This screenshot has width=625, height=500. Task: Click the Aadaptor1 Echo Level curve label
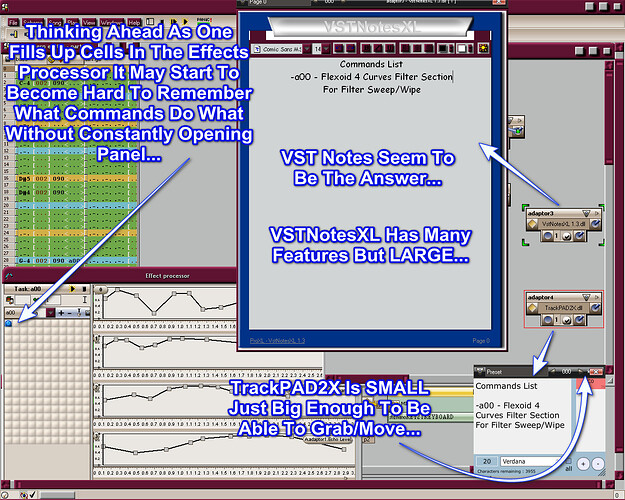click(x=328, y=439)
